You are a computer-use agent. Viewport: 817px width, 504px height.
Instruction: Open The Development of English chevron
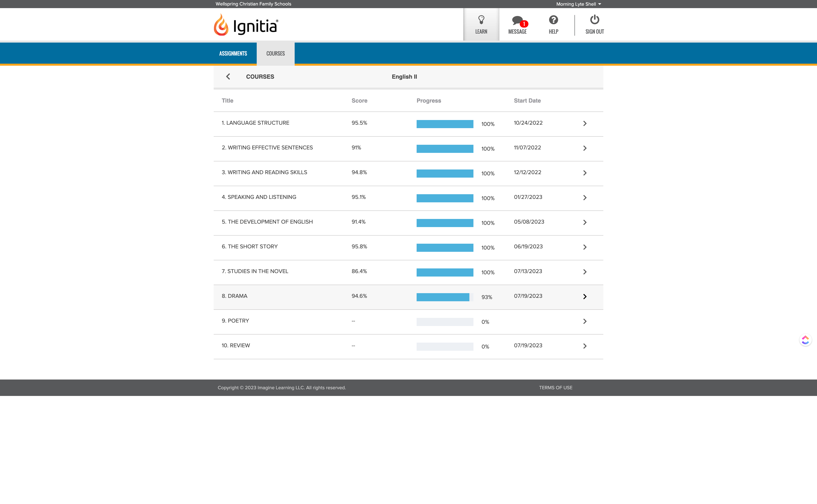(585, 222)
